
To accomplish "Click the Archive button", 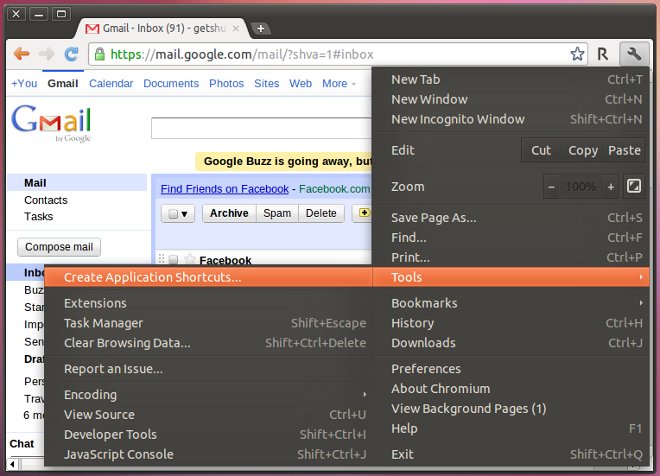I will (x=229, y=213).
